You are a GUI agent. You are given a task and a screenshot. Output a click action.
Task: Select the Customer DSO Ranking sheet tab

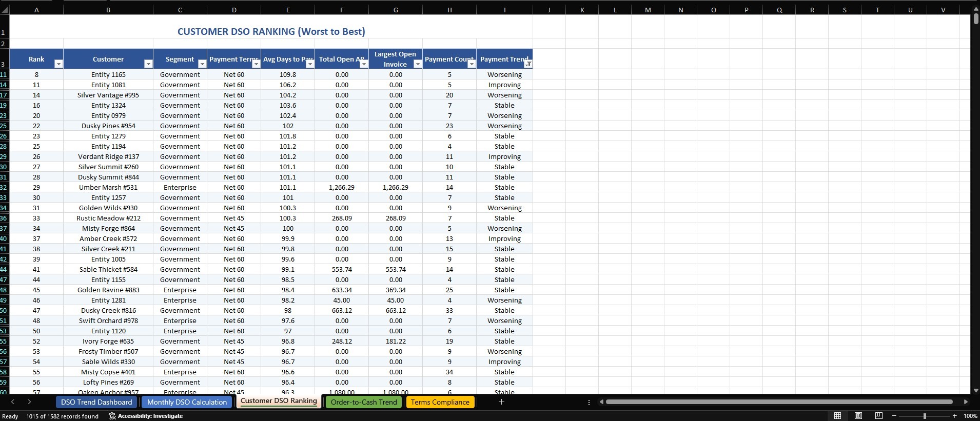(279, 401)
